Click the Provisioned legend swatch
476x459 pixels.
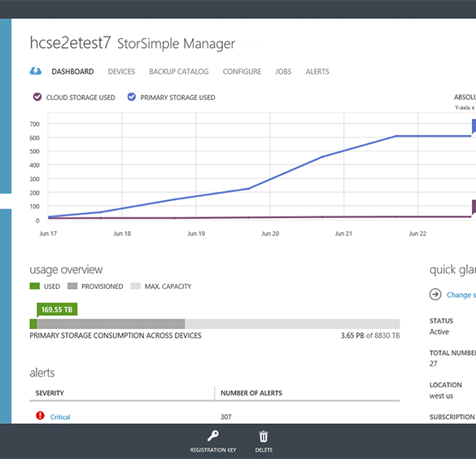(x=72, y=286)
